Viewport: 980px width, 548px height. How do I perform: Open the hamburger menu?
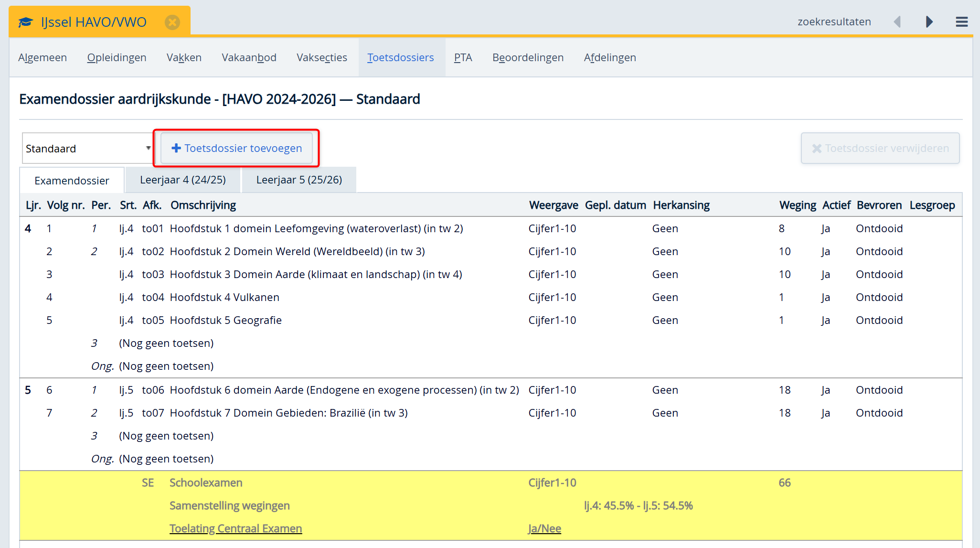pyautogui.click(x=961, y=21)
